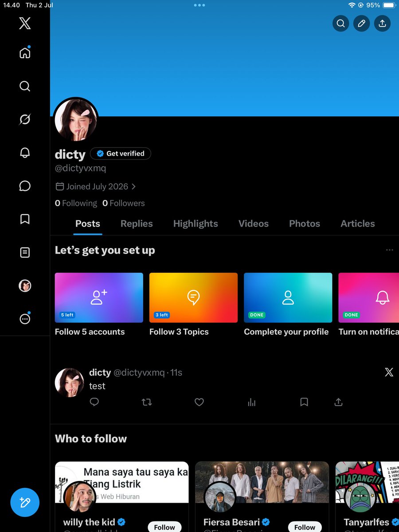Image resolution: width=399 pixels, height=532 pixels.
Task: Tap the Wi-Fi status icon
Action: coord(352,5)
